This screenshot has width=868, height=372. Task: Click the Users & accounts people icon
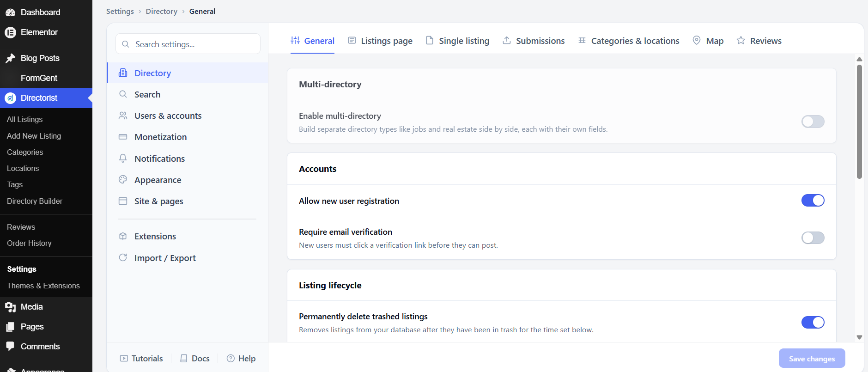click(123, 116)
